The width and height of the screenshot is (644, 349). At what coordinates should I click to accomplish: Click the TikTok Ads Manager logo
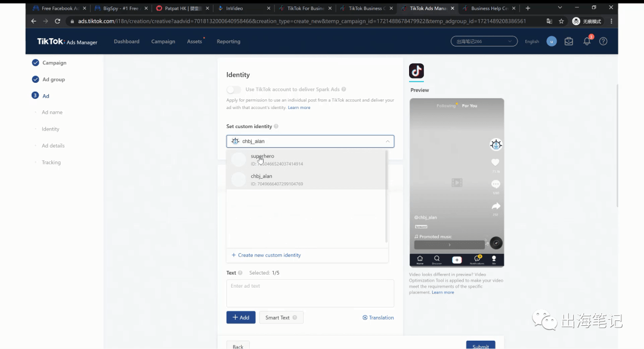click(67, 42)
